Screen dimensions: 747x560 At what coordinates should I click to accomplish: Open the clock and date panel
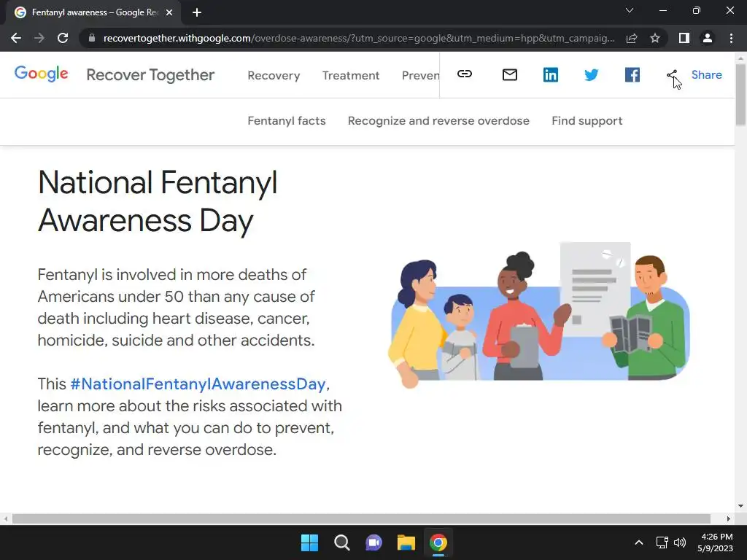coord(716,542)
